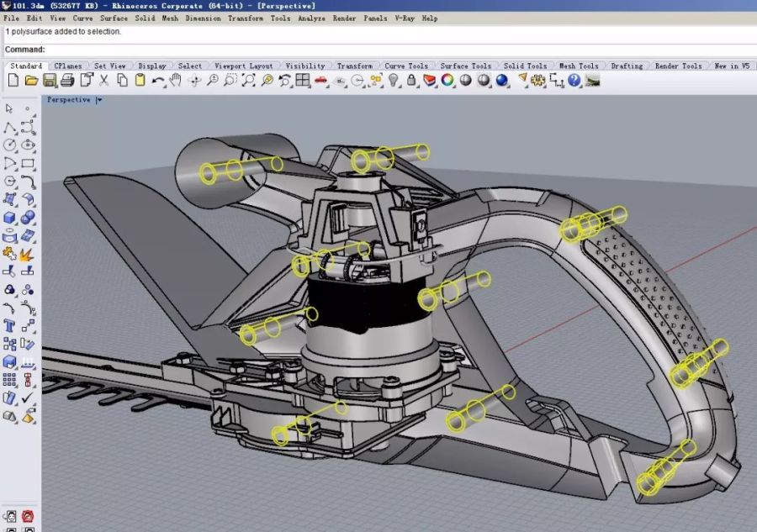This screenshot has width=757, height=532.
Task: Click the New file icon
Action: pyautogui.click(x=13, y=81)
